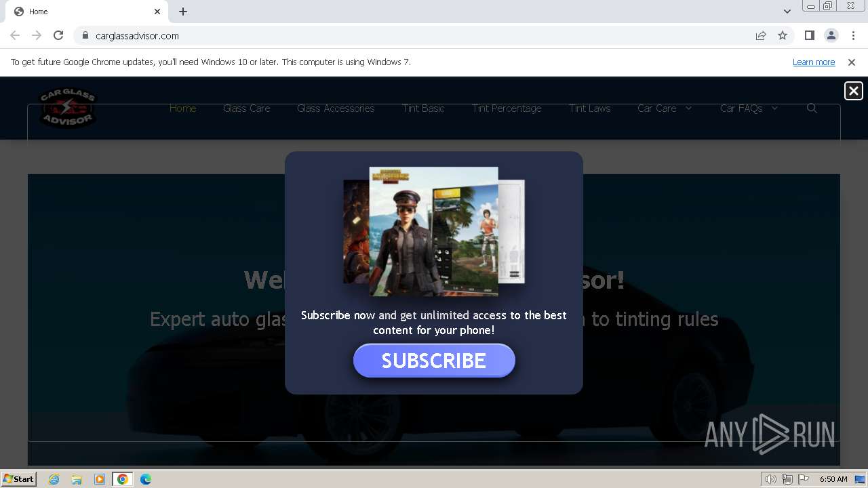Open a new tab with plus button
This screenshot has width=868, height=488.
coord(183,12)
